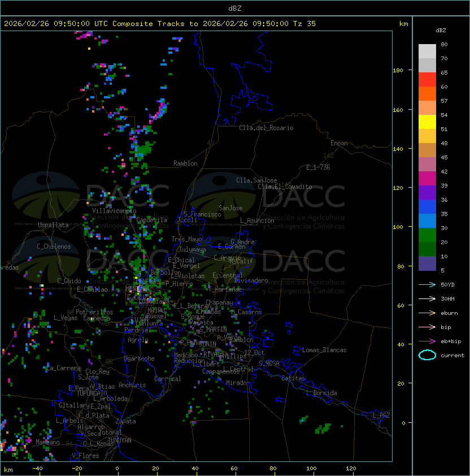Image resolution: width=470 pixels, height=476 pixels.
Task: Click the 'C_Chilenos' map label
Action: tap(54, 246)
